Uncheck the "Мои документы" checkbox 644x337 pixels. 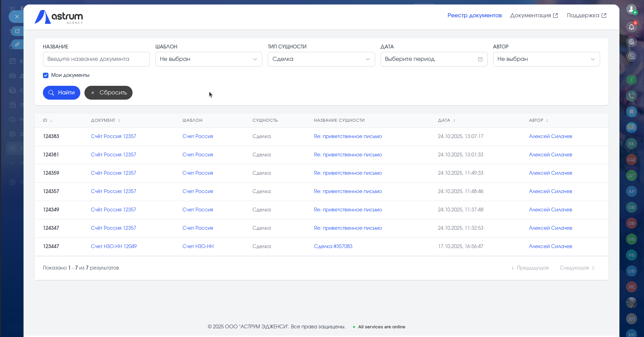pos(46,75)
